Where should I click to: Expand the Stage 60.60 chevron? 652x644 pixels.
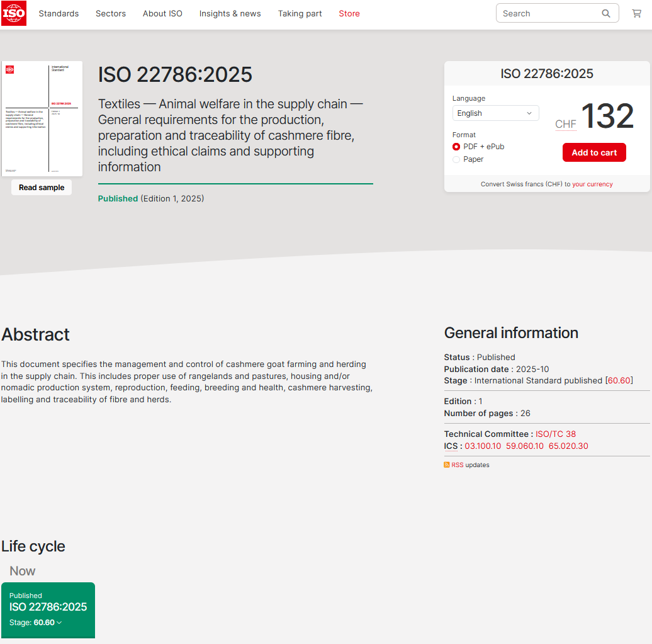point(59,623)
